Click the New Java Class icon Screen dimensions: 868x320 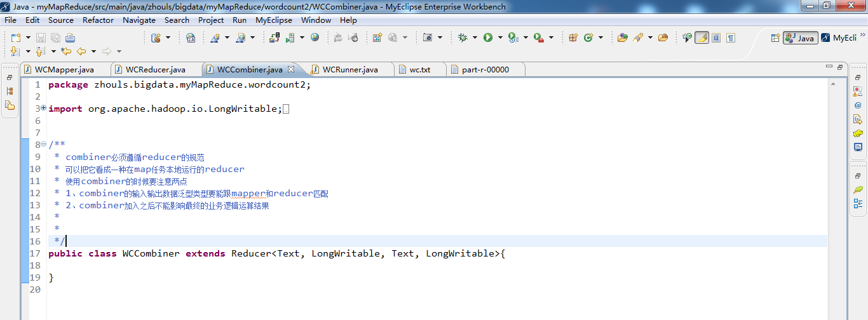588,38
